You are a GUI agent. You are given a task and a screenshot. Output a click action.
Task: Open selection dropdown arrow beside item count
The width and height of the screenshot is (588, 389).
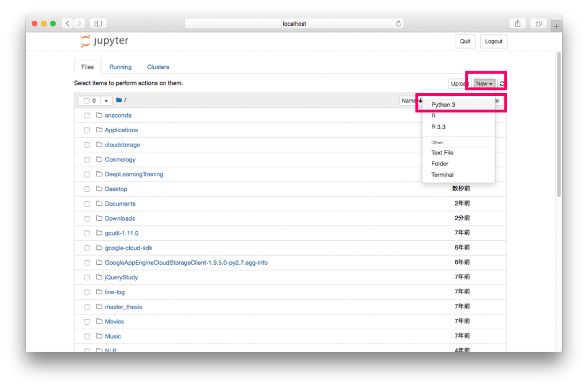coord(106,101)
